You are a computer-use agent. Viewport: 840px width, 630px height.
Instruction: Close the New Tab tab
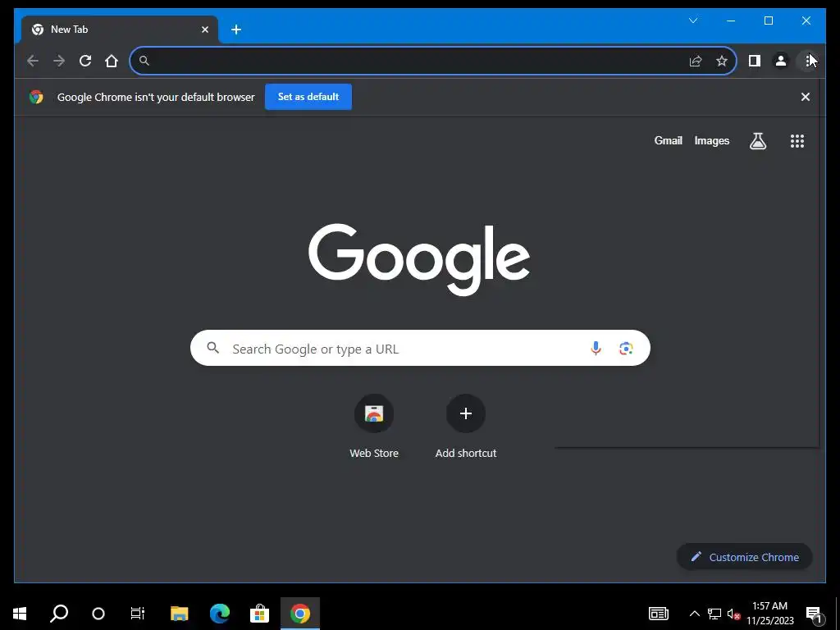pyautogui.click(x=204, y=30)
